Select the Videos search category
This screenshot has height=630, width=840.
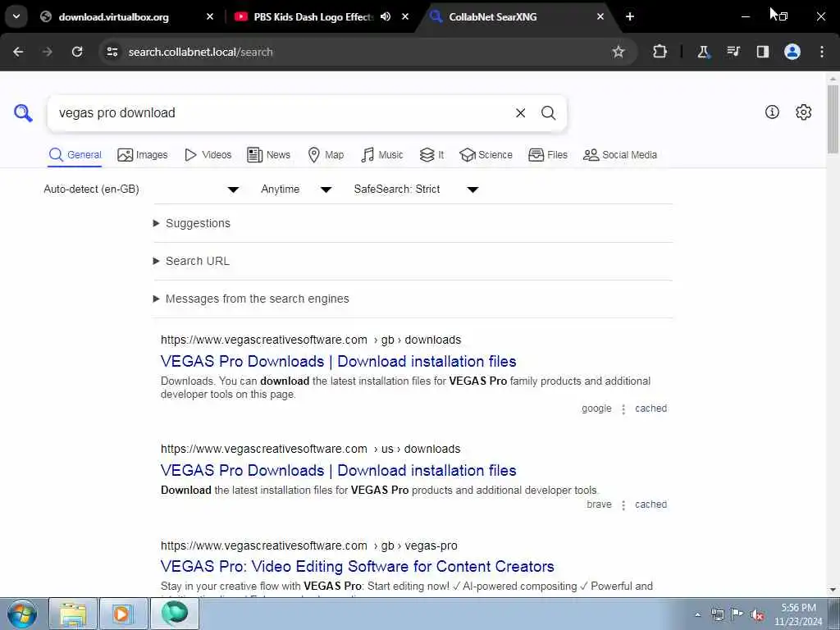(x=208, y=155)
